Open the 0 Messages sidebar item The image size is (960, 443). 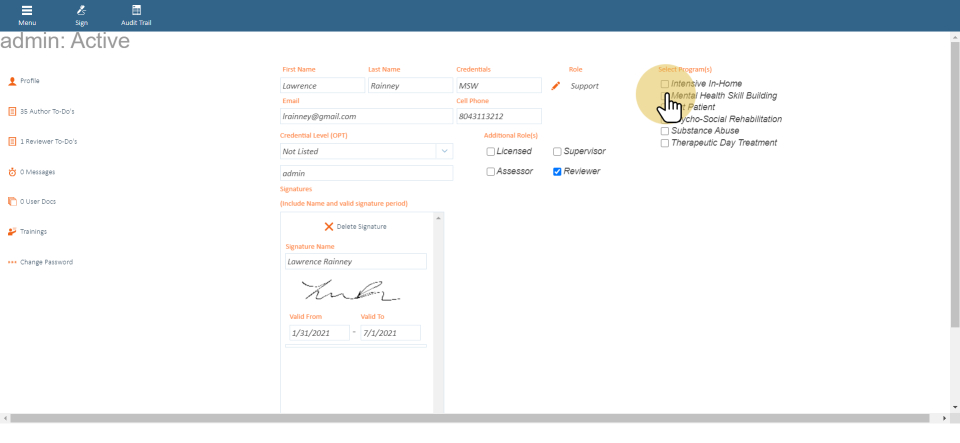click(37, 172)
